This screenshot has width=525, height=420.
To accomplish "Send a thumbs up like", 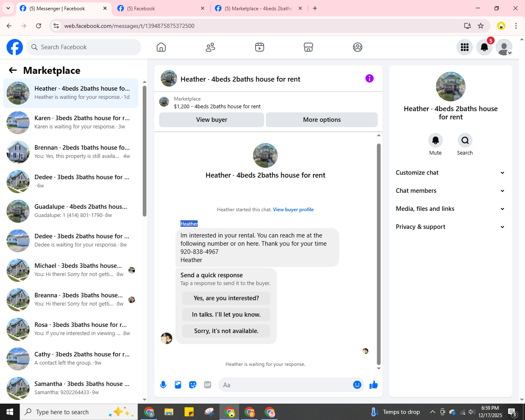I will (x=374, y=385).
